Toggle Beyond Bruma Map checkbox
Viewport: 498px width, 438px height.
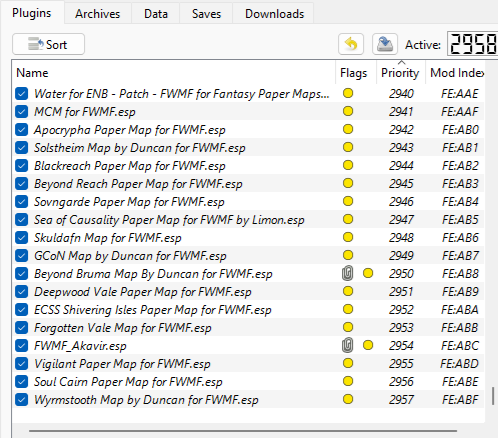22,274
